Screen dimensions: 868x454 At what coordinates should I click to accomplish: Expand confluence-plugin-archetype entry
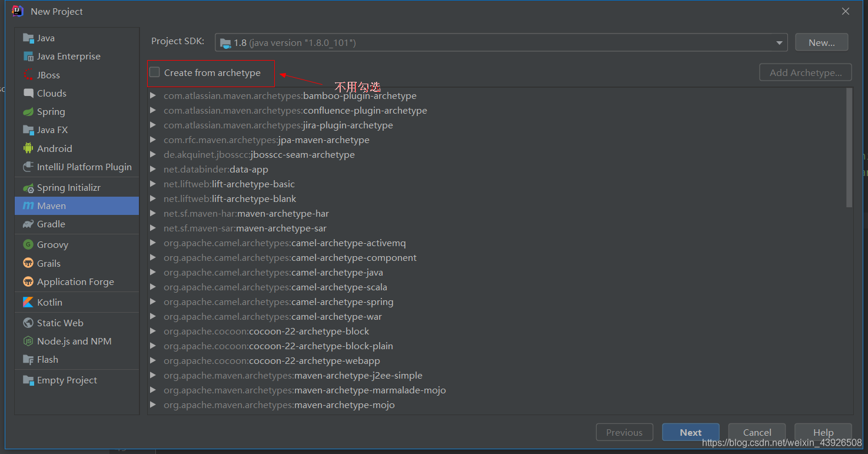(153, 110)
